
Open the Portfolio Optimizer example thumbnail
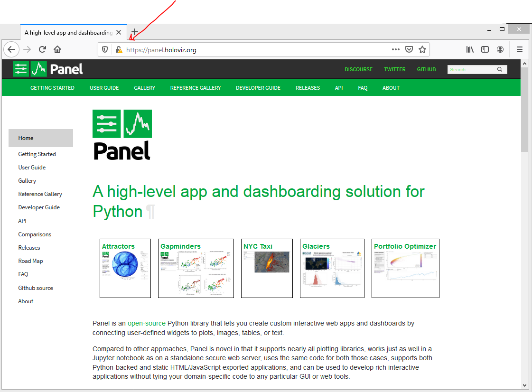405,269
